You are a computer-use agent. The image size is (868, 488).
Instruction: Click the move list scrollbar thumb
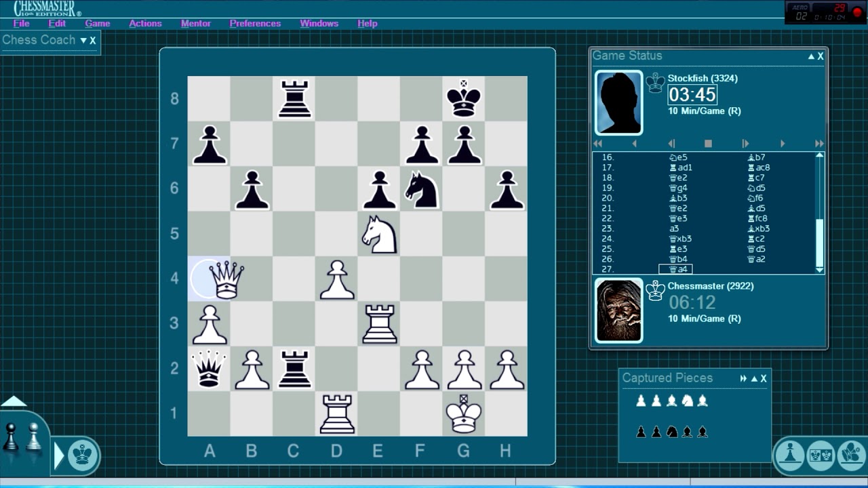819,243
